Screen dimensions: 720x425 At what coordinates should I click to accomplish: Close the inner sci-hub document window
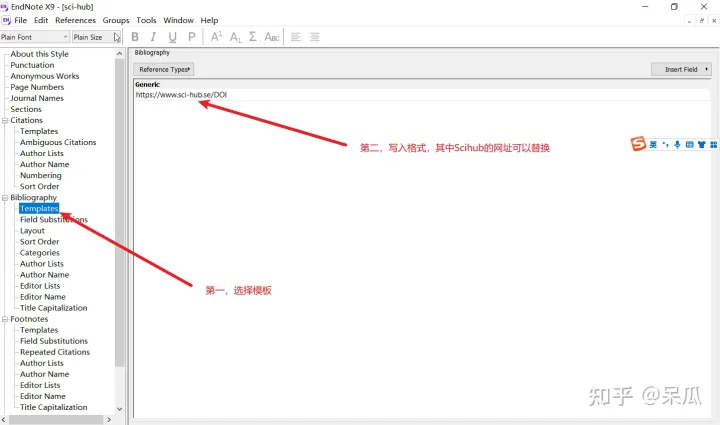714,21
